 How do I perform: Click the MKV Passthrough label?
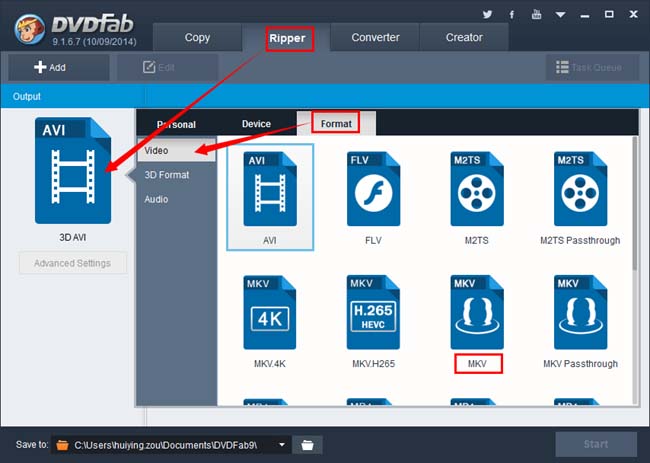[580, 364]
